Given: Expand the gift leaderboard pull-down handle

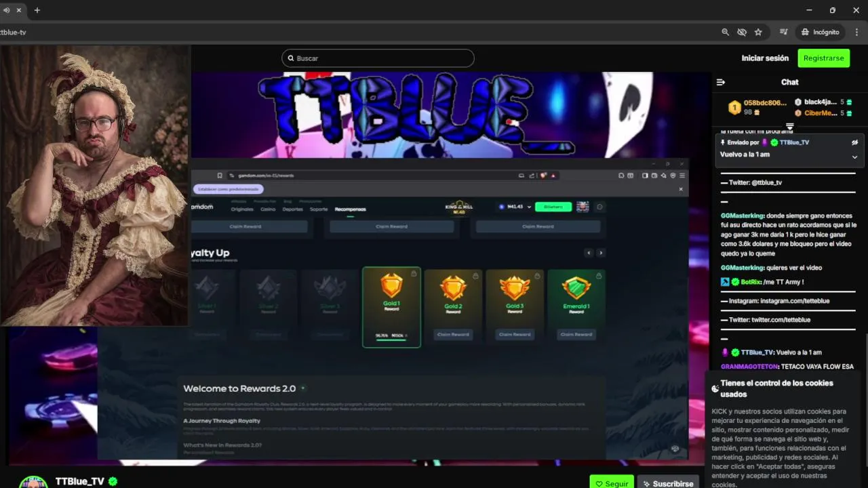Looking at the screenshot, I should click(x=790, y=126).
